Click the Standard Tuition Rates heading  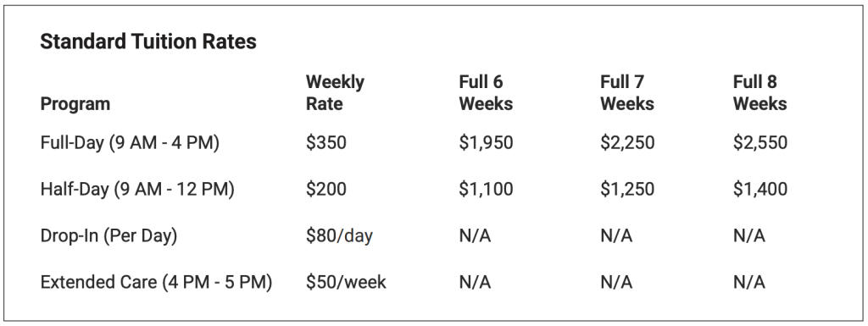(x=148, y=42)
